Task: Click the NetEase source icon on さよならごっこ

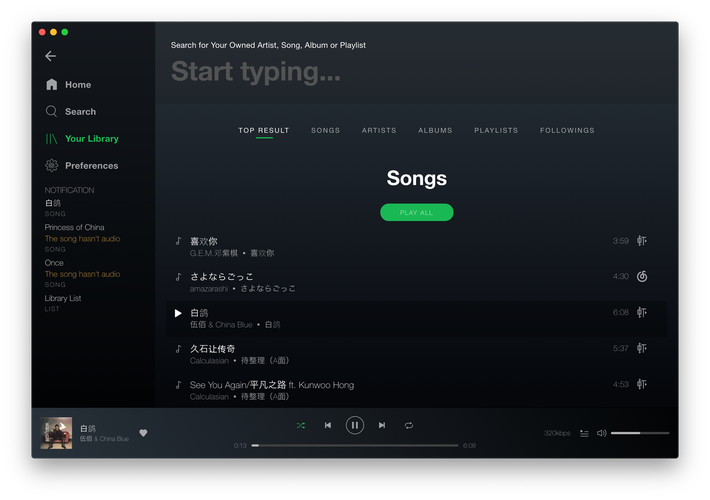Action: coord(642,276)
